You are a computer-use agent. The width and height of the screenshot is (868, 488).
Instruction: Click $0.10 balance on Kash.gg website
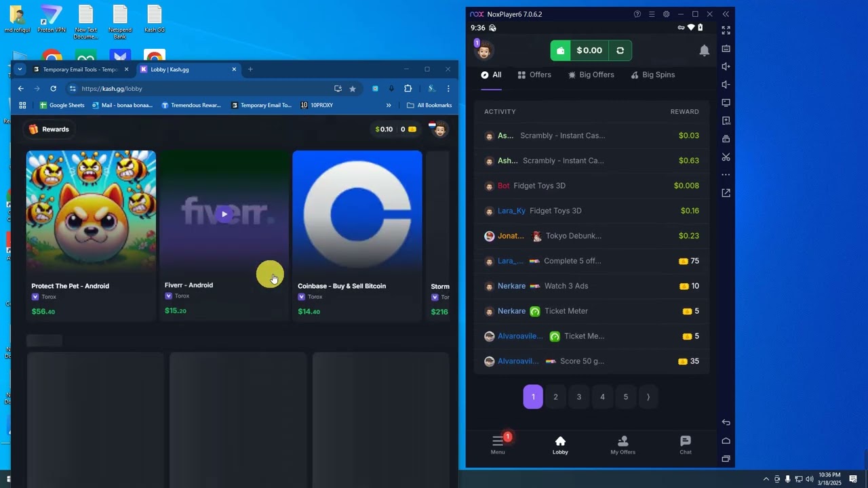[384, 129]
